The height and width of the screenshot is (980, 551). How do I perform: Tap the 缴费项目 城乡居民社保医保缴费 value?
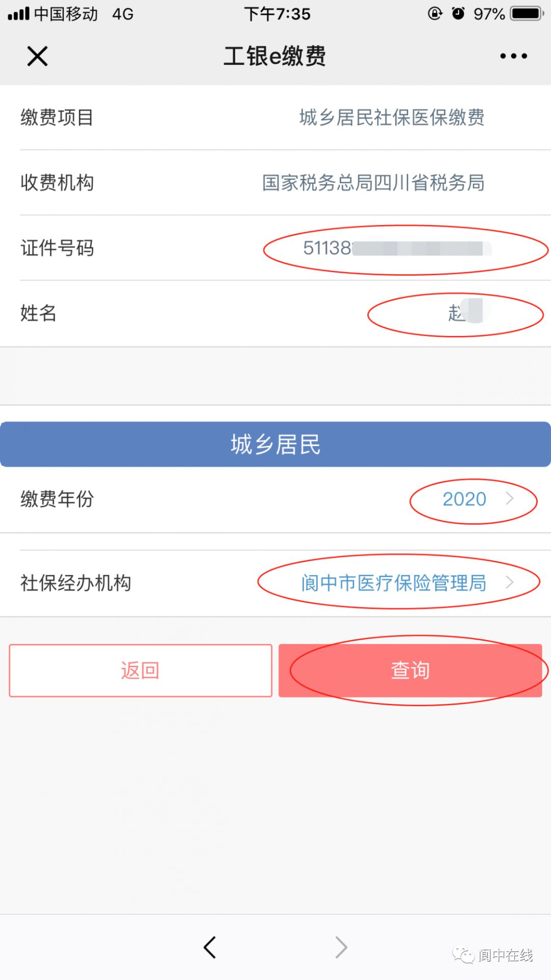[391, 118]
